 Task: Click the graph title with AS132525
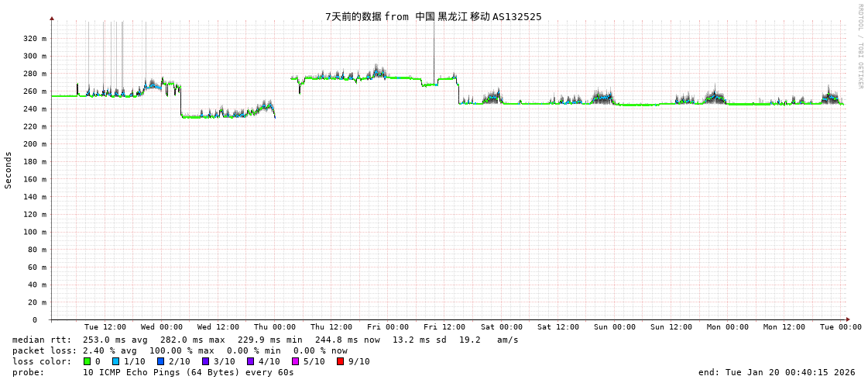433,16
